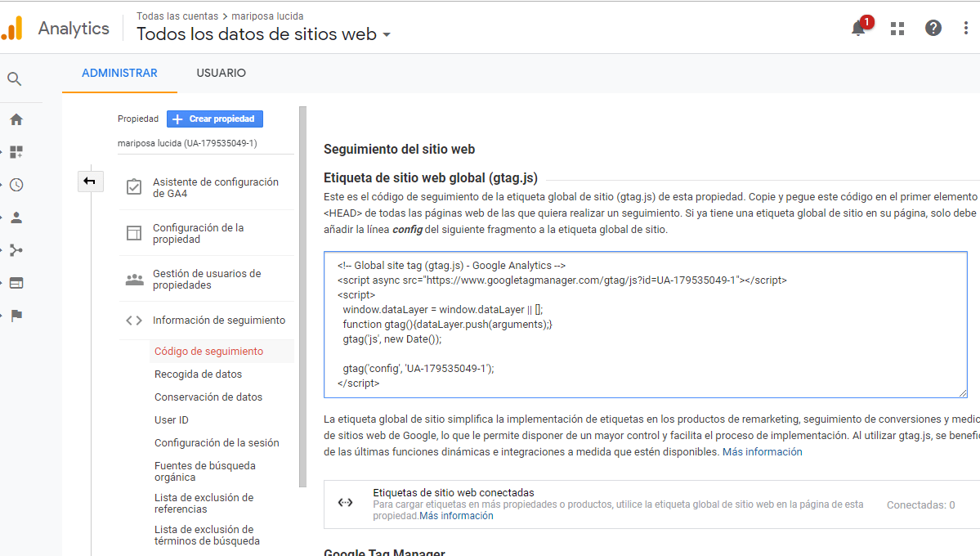
Task: Select property mariposa lucida (UA-179535049-1)
Action: click(187, 143)
